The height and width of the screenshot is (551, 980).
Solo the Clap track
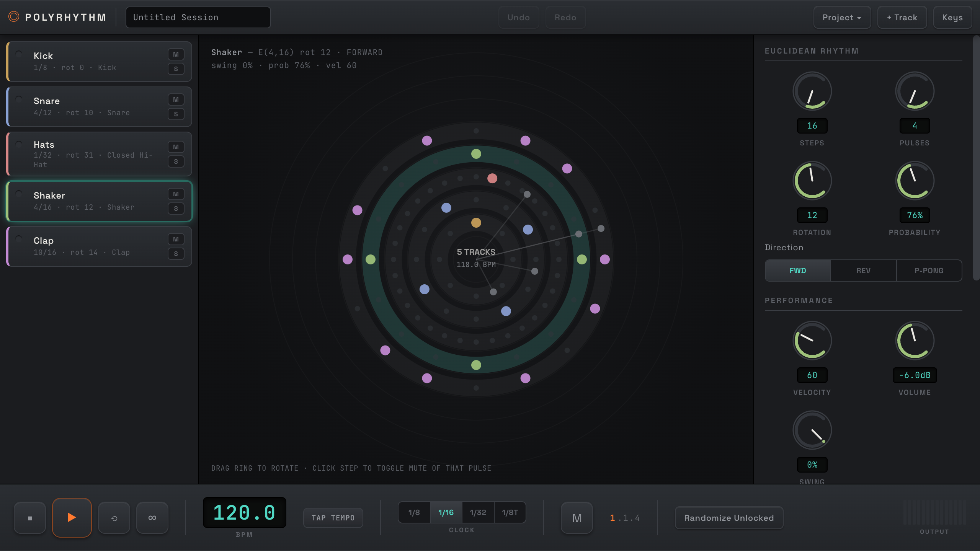click(x=176, y=254)
